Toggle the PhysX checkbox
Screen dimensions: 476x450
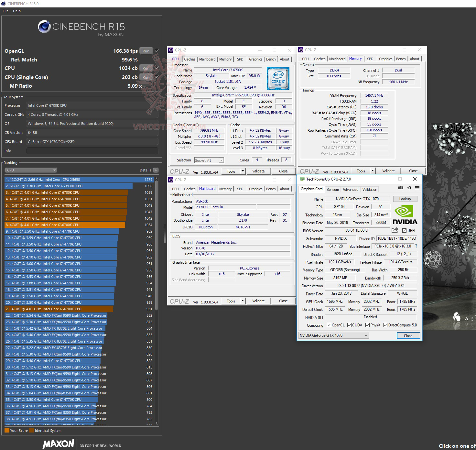click(x=367, y=325)
